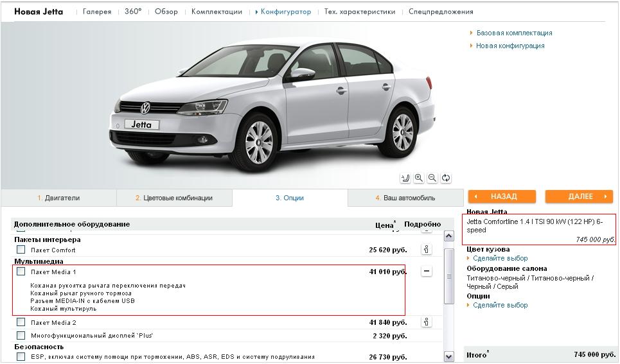620x364 pixels.
Task: Tick the Пакет Comfort checkbox
Action: tap(21, 249)
